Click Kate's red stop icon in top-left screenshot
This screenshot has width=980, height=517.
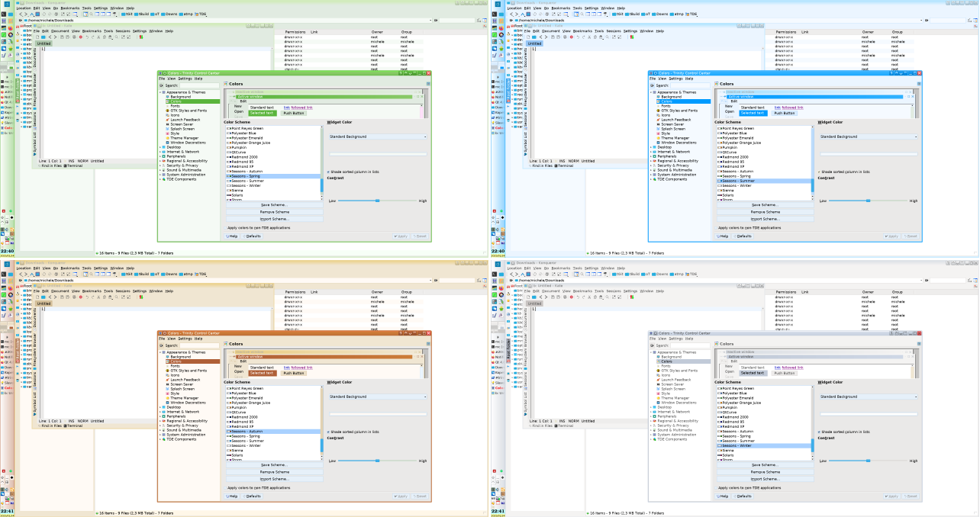point(81,37)
